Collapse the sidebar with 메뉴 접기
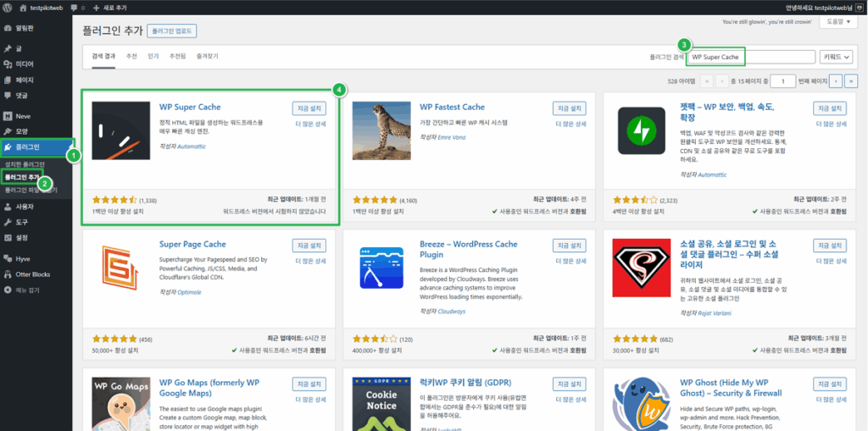This screenshot has height=431, width=868. 27,290
